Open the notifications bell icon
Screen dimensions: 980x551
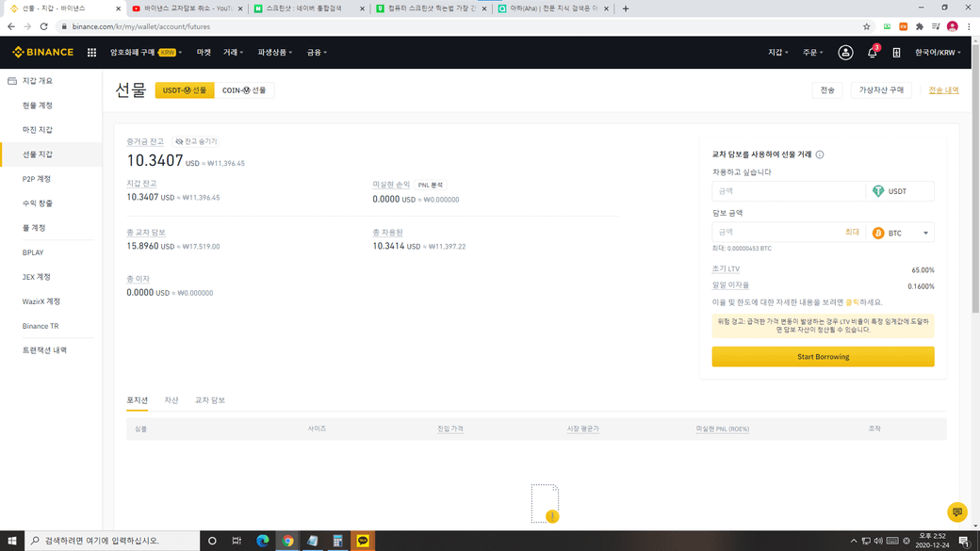[872, 53]
